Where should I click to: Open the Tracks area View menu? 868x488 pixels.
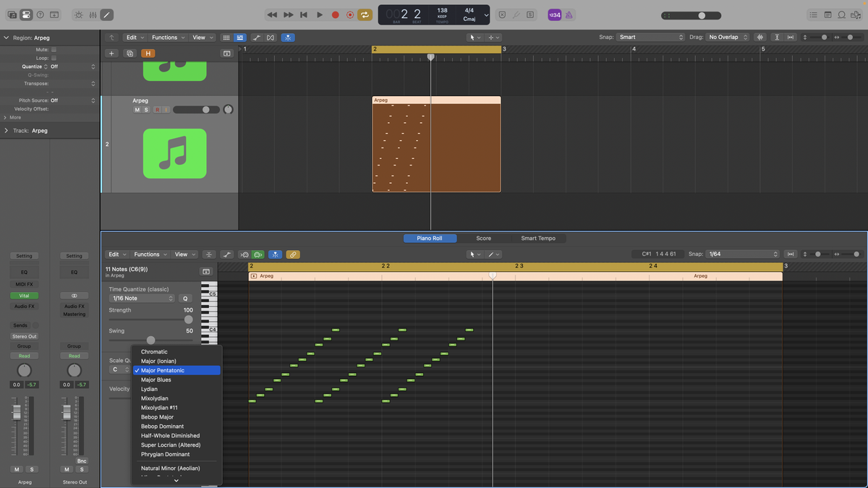(202, 38)
